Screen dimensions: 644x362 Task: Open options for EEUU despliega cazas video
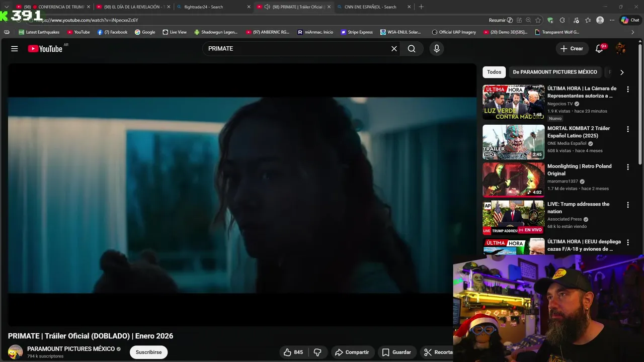(x=627, y=243)
